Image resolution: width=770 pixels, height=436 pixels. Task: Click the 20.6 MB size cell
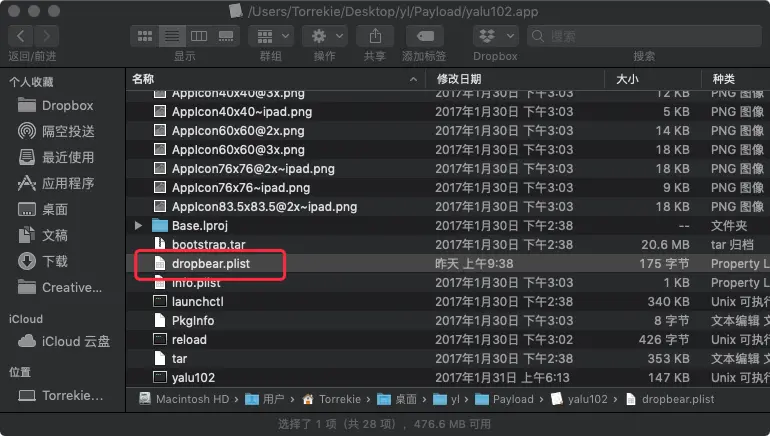pyautogui.click(x=665, y=245)
